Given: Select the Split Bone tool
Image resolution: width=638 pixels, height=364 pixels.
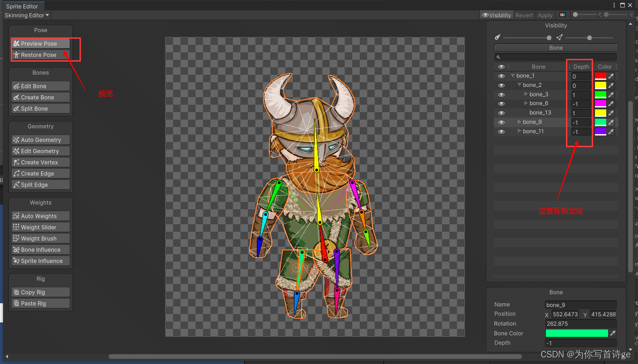Looking at the screenshot, I should pos(41,108).
